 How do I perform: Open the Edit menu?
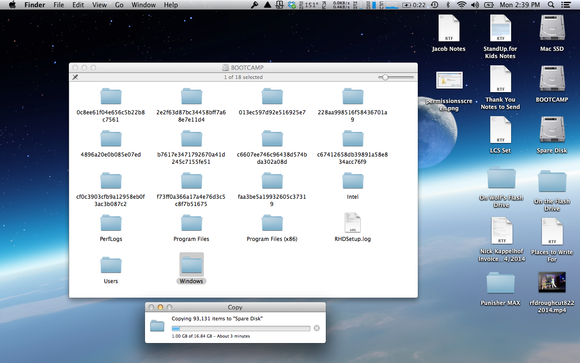(78, 5)
